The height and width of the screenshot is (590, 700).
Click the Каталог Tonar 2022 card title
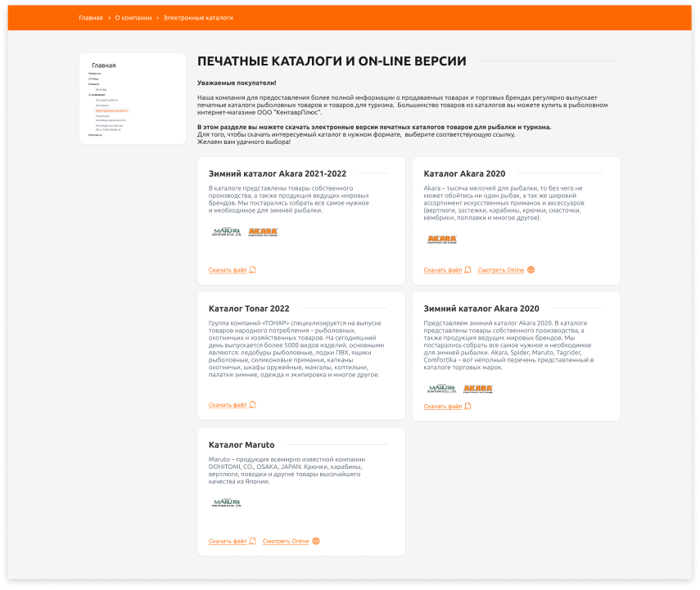click(249, 309)
